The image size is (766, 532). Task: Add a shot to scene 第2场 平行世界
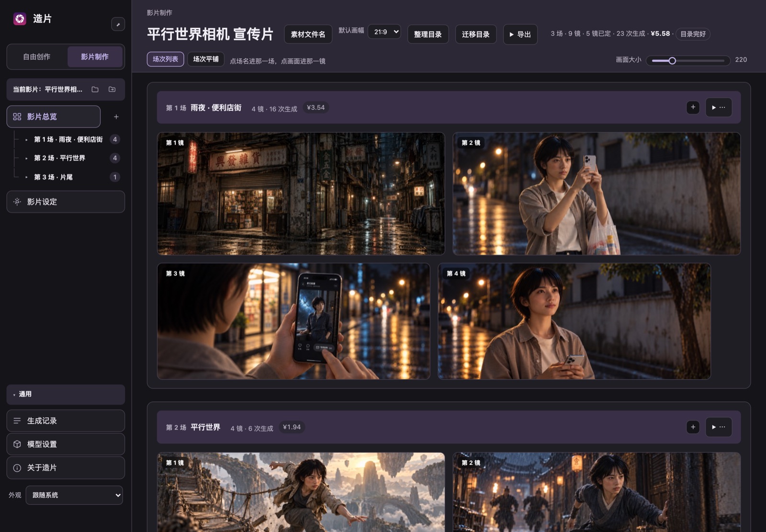(693, 427)
